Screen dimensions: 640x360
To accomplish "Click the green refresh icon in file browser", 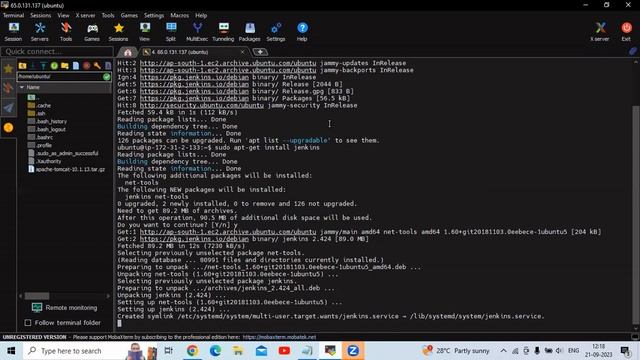I will (54, 66).
